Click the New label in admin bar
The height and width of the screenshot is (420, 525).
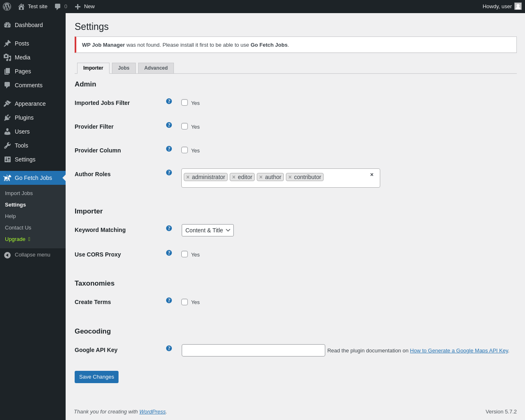coord(89,7)
